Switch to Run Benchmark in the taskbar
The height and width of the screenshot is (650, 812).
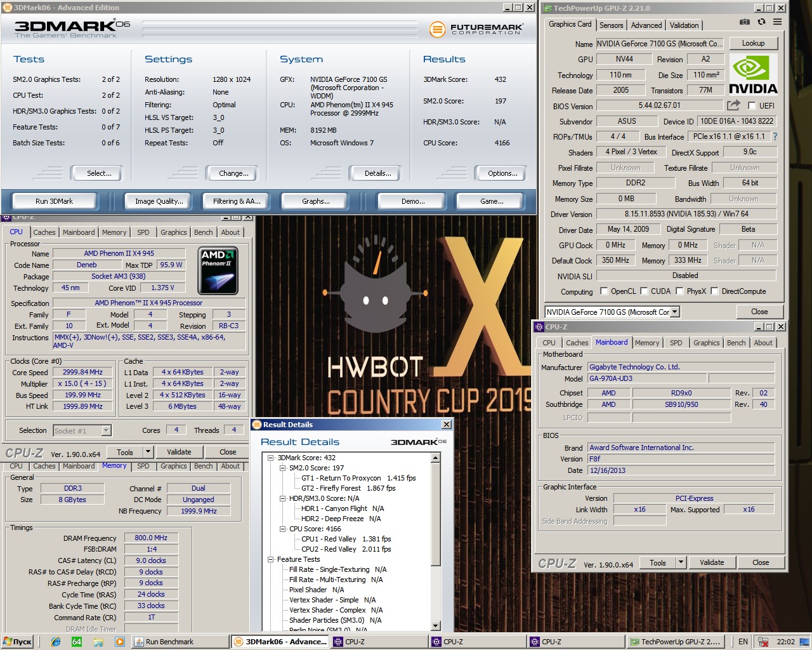click(x=180, y=642)
